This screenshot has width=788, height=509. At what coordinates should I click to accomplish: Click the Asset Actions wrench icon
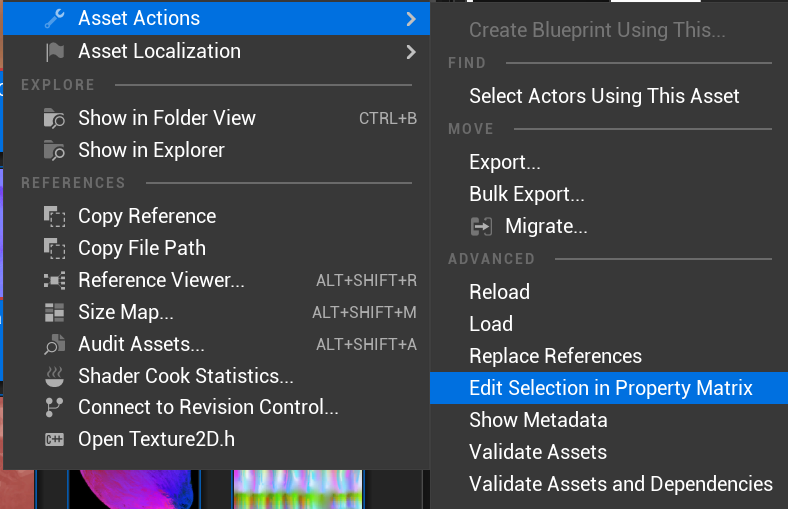pos(54,18)
